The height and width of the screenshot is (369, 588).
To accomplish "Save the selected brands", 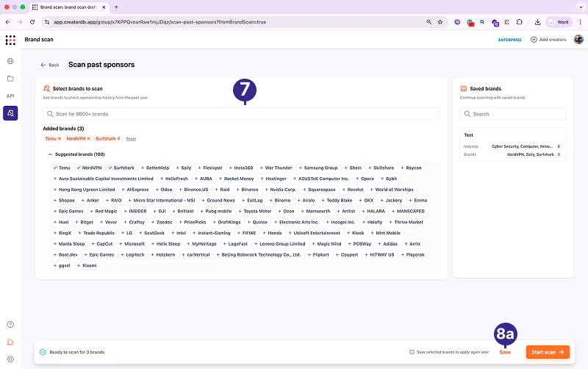I will (505, 352).
